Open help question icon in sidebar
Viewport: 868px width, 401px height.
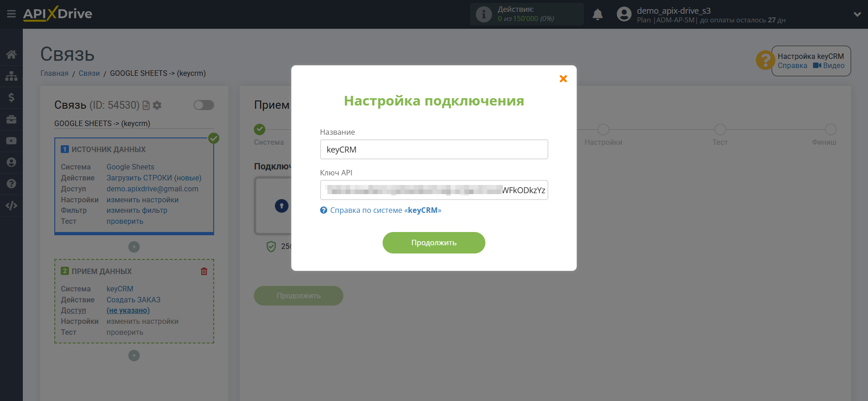point(11,184)
